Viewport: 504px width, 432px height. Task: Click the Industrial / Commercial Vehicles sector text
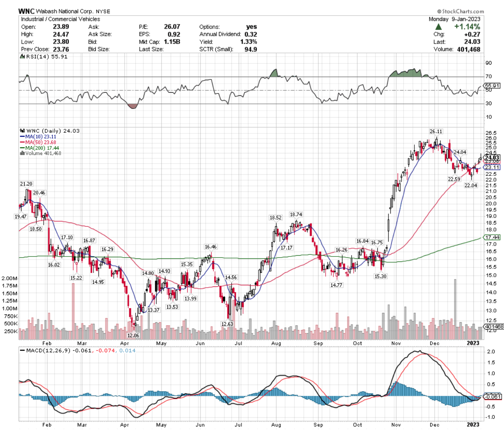pos(60,19)
